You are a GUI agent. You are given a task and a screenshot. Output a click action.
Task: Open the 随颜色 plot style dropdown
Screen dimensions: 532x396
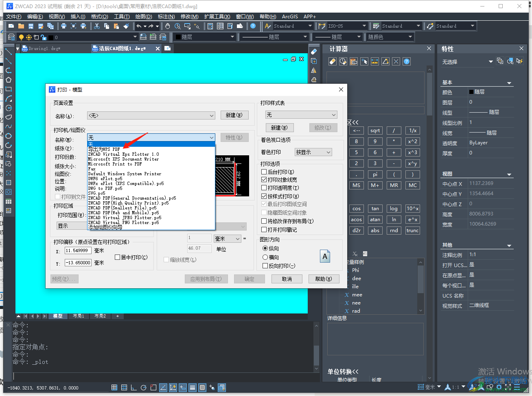pos(390,37)
